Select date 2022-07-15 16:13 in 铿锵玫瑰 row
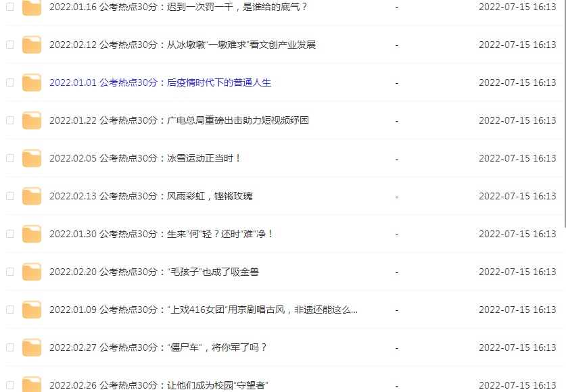Image resolution: width=566 pixels, height=392 pixels. 517,196
